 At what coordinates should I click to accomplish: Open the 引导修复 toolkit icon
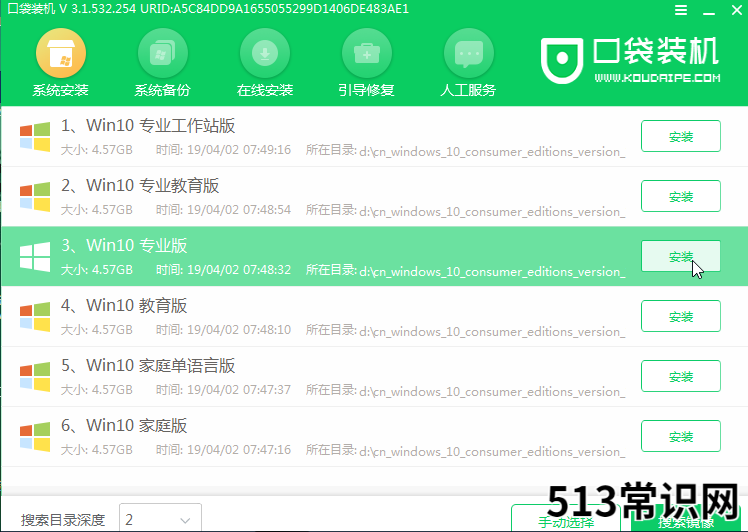click(366, 53)
